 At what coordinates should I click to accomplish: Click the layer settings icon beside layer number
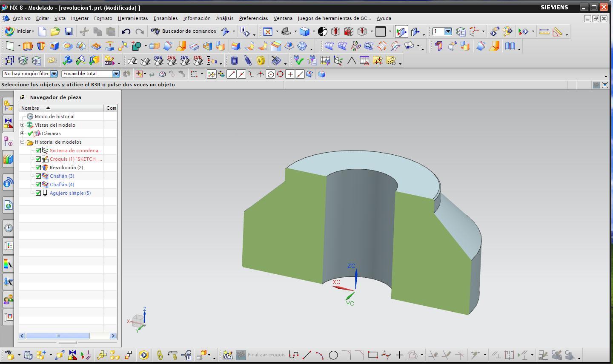pyautogui.click(x=461, y=31)
